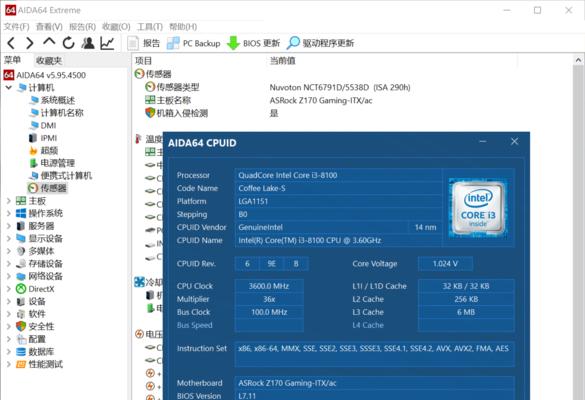Expand the 多媒体 tree node

coord(9,251)
